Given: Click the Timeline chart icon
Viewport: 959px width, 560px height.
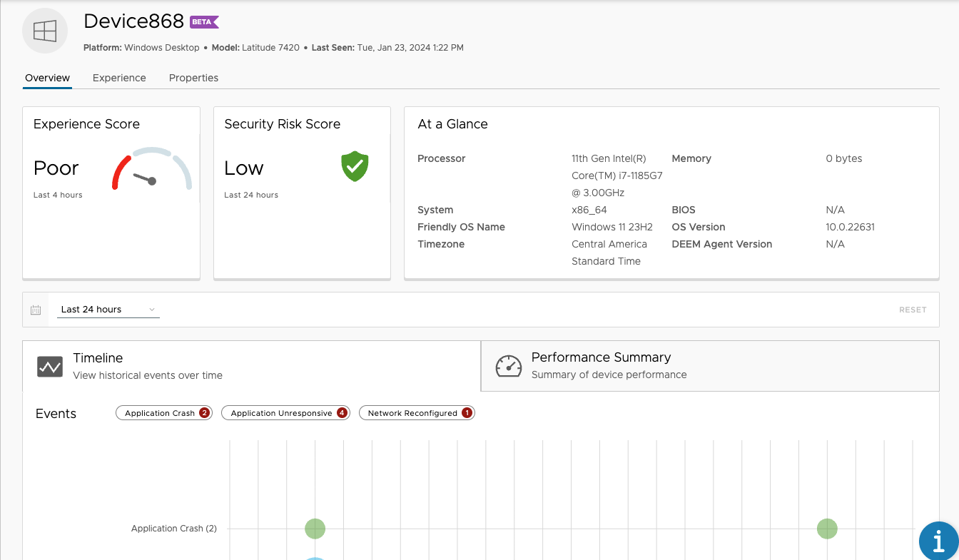Looking at the screenshot, I should pos(50,367).
